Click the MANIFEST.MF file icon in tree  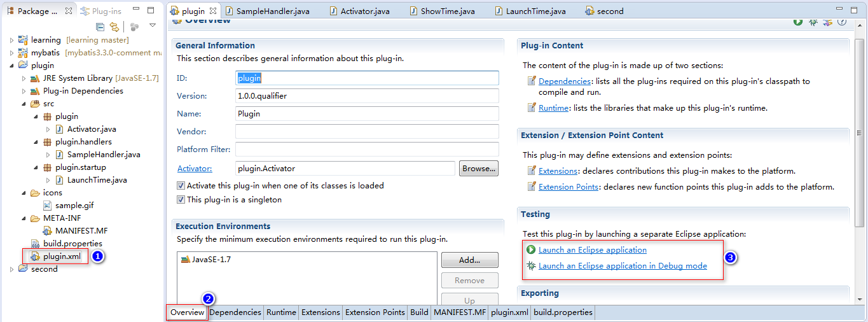tap(48, 231)
